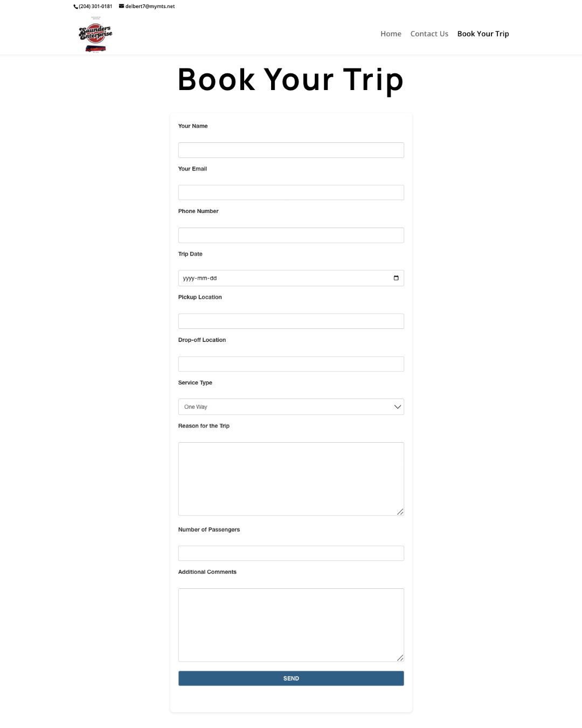Click the phone number (204) 301-0181 link
The width and height of the screenshot is (582, 728).
point(95,6)
